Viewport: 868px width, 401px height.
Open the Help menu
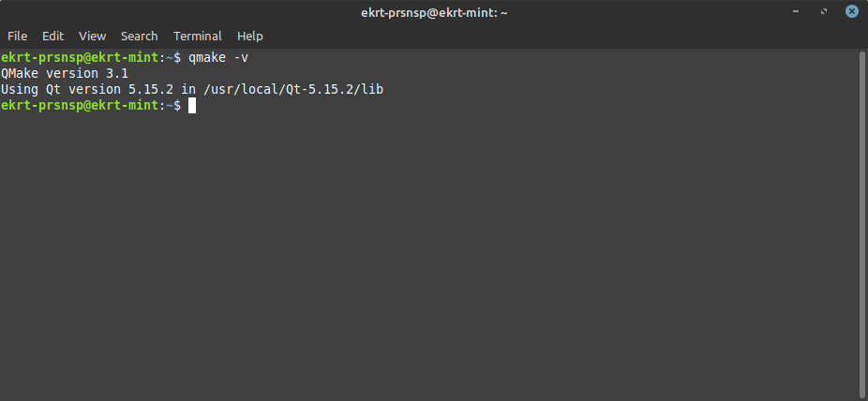249,36
